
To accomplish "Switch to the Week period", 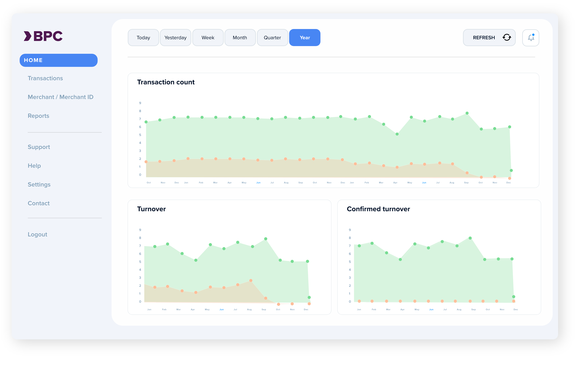I will coord(208,38).
